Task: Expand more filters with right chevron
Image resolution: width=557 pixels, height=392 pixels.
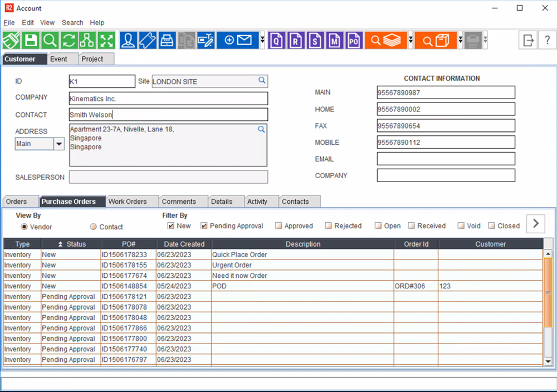Action: pyautogui.click(x=536, y=224)
